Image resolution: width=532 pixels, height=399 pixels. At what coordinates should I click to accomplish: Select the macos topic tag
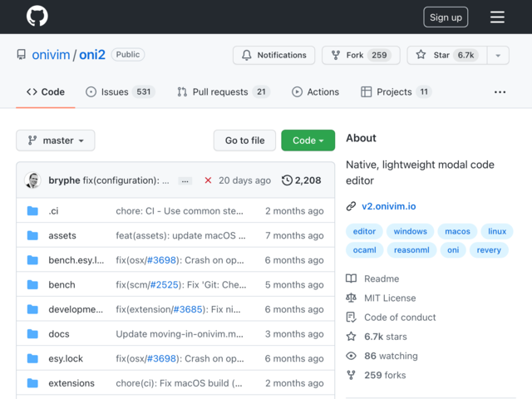tap(457, 231)
